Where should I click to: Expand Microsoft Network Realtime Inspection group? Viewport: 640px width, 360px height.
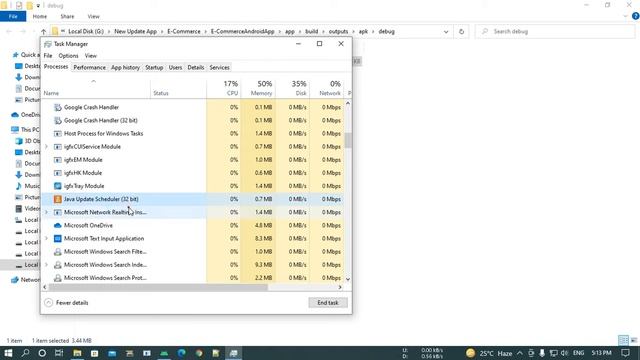pos(46,212)
